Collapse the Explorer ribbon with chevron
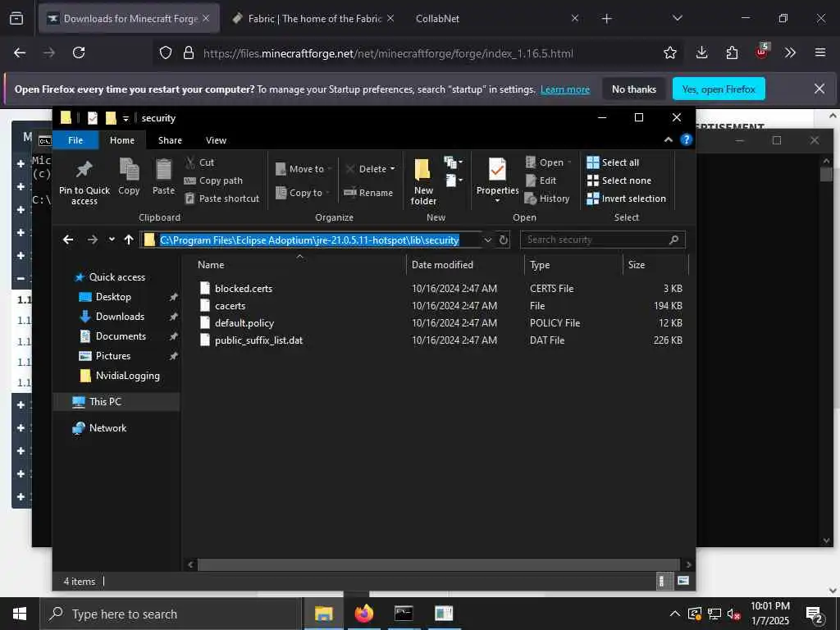This screenshot has height=630, width=840. (669, 139)
